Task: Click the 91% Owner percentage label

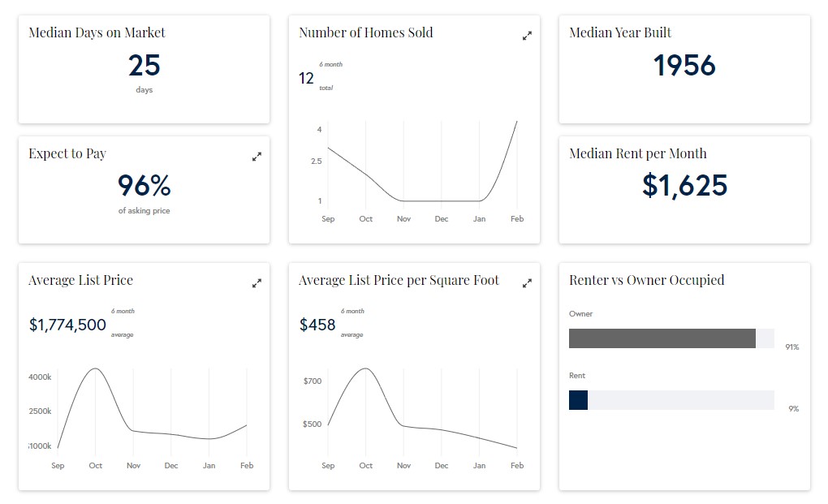Action: [x=791, y=346]
